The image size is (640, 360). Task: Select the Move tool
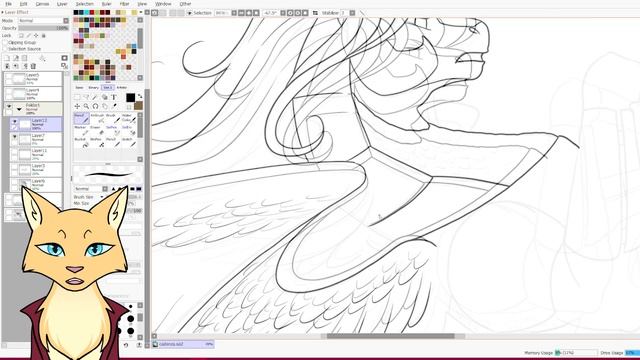(x=77, y=106)
